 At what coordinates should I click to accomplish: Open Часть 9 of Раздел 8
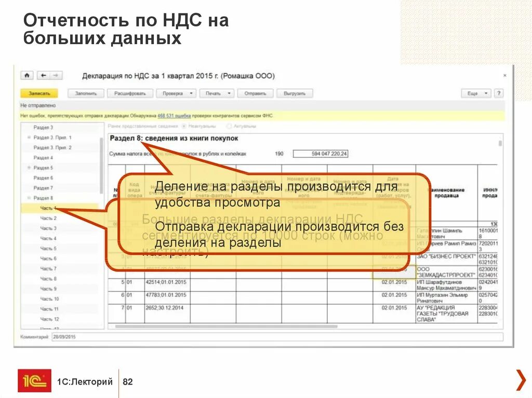click(48, 289)
